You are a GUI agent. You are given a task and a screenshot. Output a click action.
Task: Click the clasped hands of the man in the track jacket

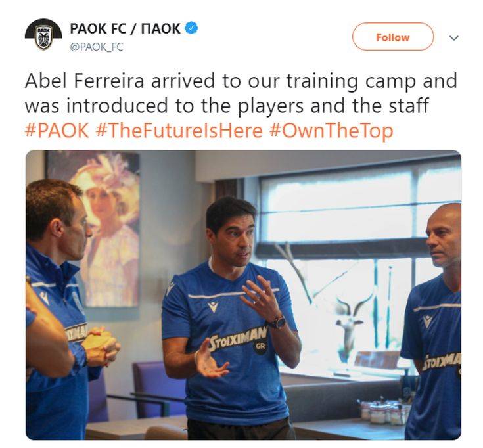coord(99,346)
